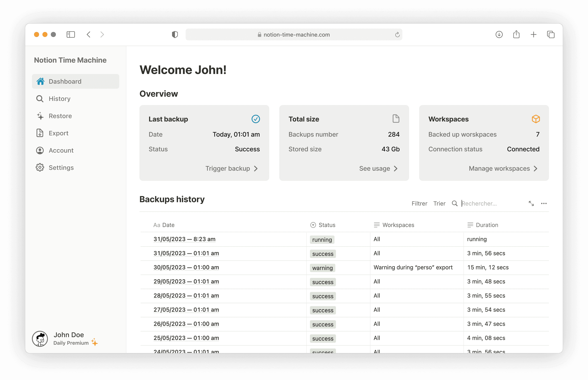Click the last backup success checkmark icon
Screen dimensions: 588x380
[255, 119]
